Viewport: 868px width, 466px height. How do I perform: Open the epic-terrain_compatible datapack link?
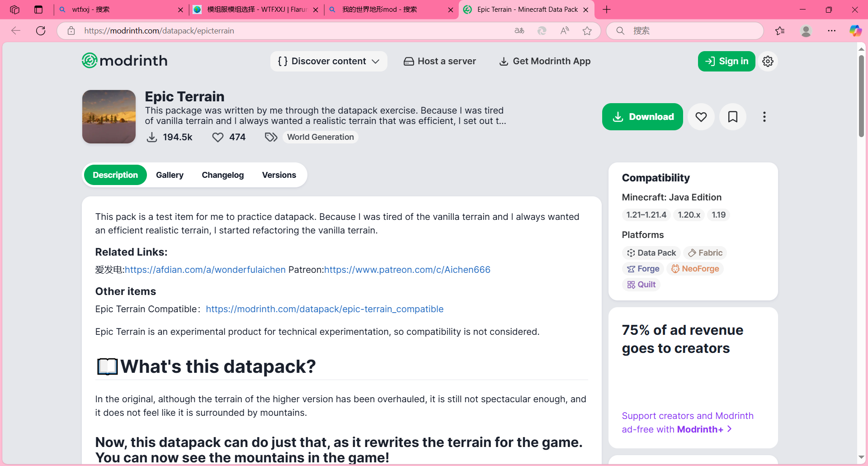point(325,309)
